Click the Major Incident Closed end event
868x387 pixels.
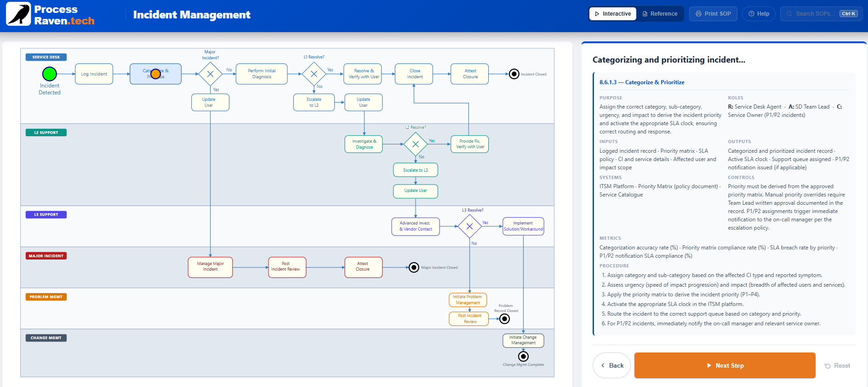(414, 267)
